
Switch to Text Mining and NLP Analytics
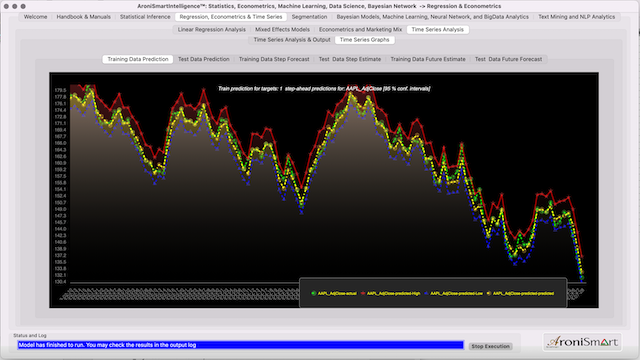click(x=576, y=17)
